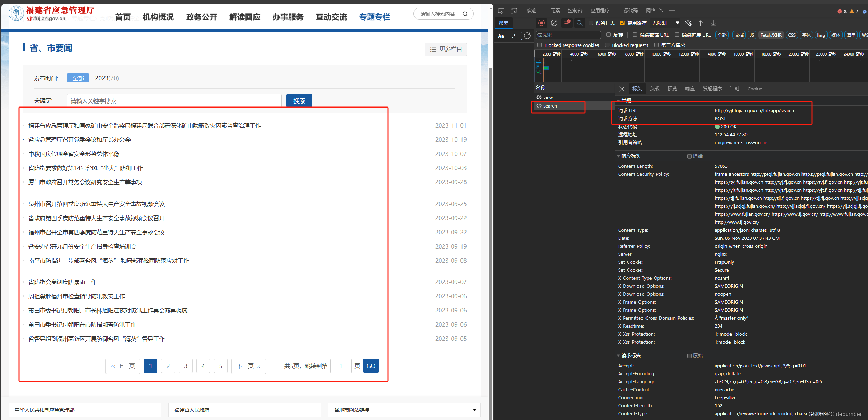Image resolution: width=868 pixels, height=420 pixels.
Task: Open network conditions wifi icon
Action: tap(688, 23)
